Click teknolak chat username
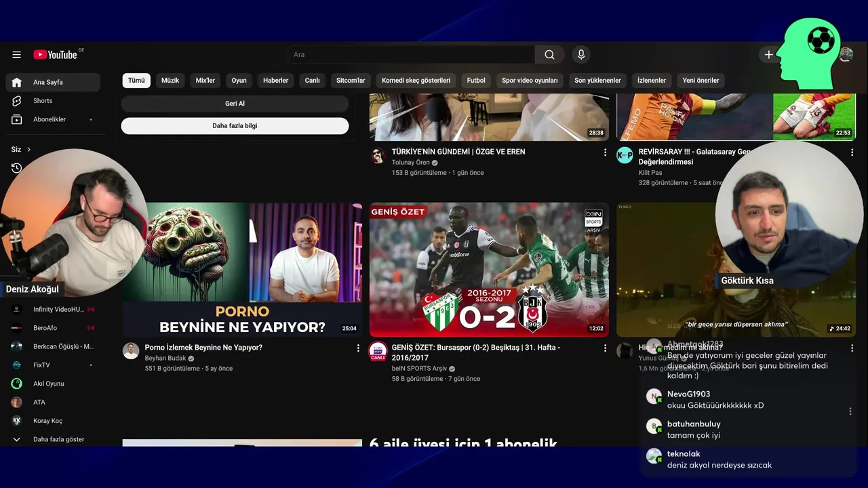 click(684, 454)
